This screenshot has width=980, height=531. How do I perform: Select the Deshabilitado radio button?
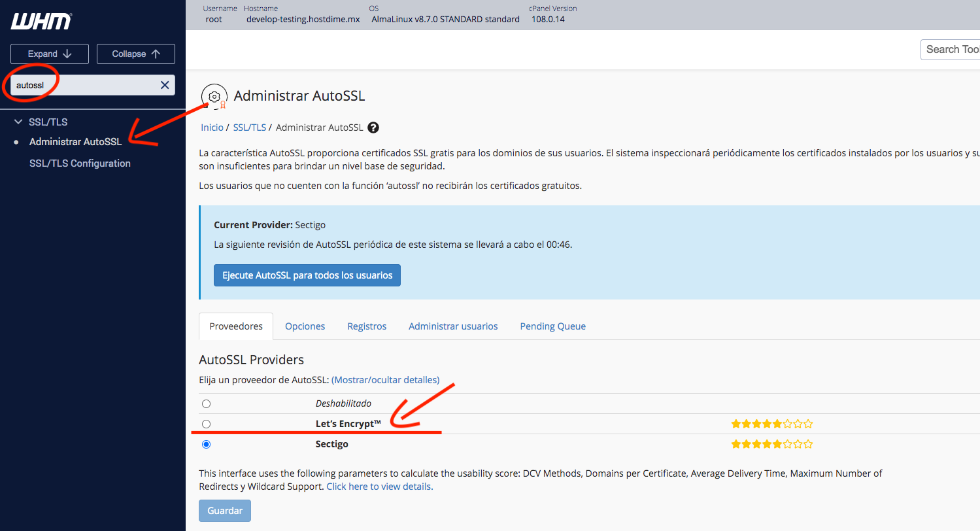[x=207, y=404]
